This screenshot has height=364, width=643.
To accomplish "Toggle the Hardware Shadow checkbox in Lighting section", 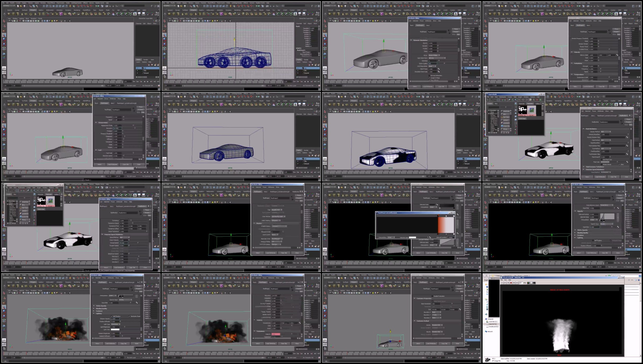I will 129,316.
